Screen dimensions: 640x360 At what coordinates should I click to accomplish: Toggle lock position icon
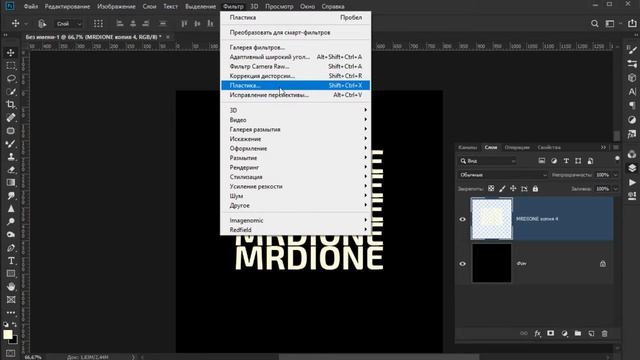(513, 189)
